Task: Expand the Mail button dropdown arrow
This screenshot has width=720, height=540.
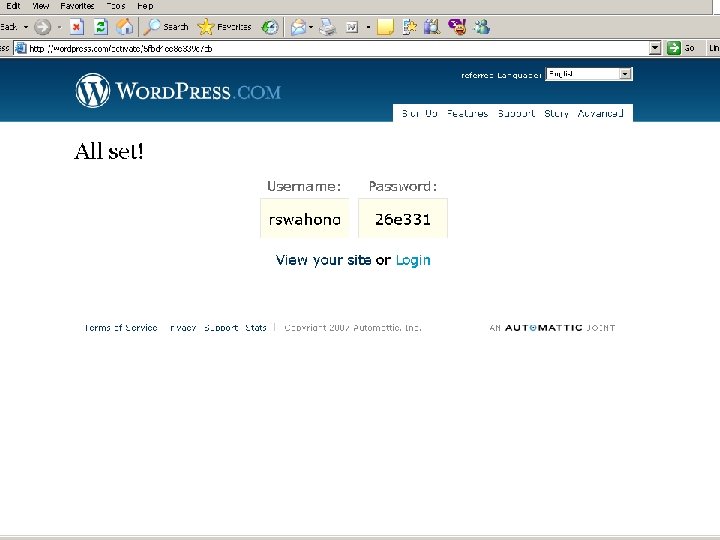Action: 311,27
